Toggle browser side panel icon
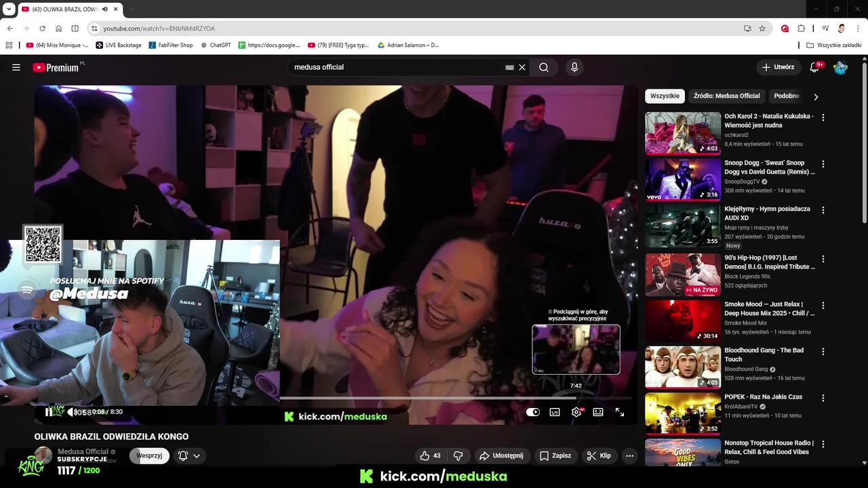Image resolution: width=868 pixels, height=488 pixels. pos(75,28)
